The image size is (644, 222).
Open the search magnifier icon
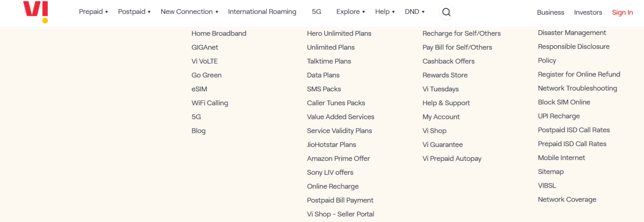point(446,12)
